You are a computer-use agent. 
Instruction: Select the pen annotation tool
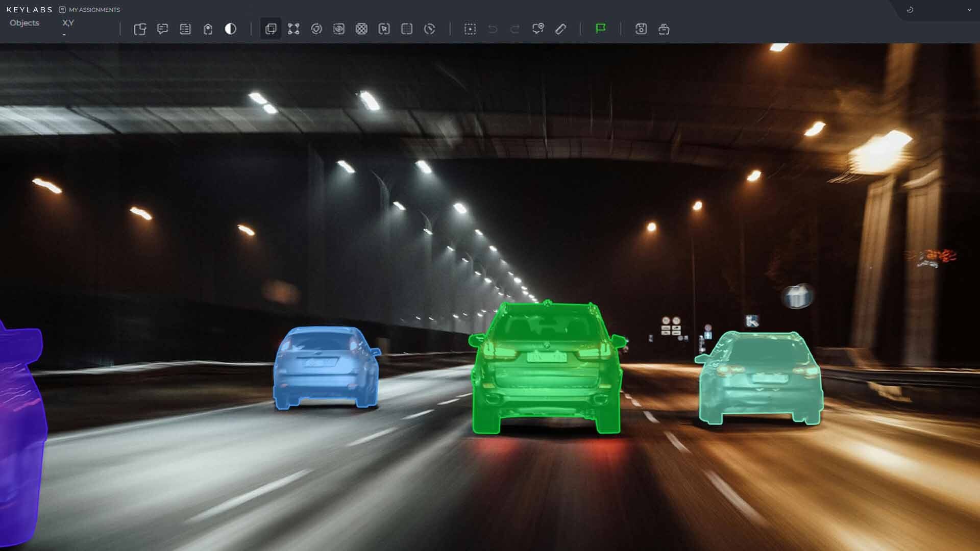[x=560, y=29]
